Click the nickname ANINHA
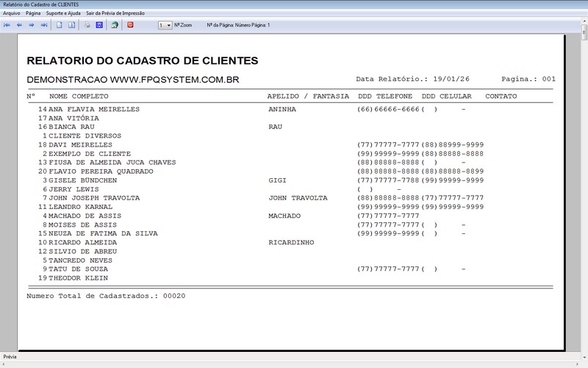The image size is (588, 368). 282,109
